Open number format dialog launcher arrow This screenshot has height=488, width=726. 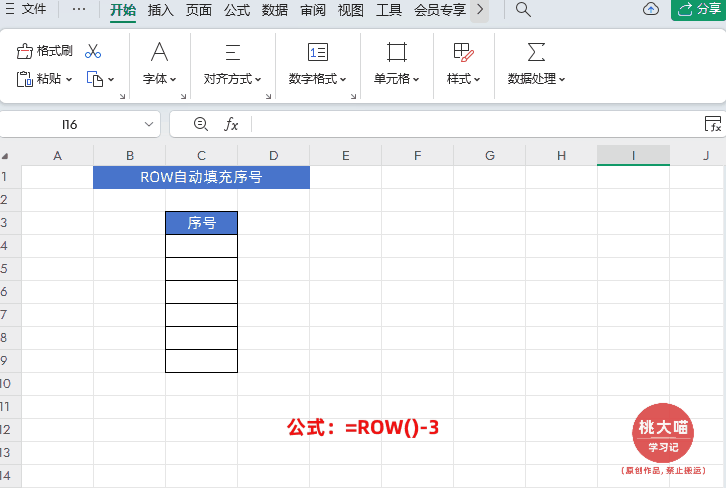353,96
